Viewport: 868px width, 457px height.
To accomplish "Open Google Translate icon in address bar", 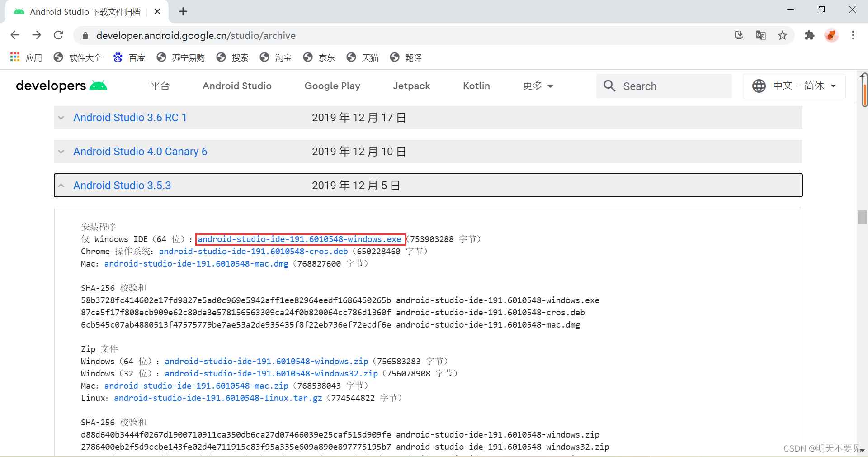I will (x=761, y=35).
